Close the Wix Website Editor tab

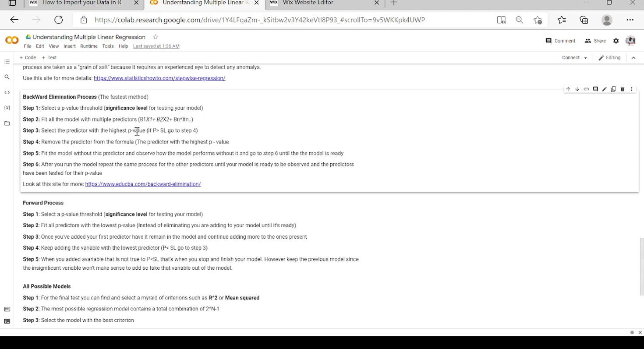pos(377,3)
